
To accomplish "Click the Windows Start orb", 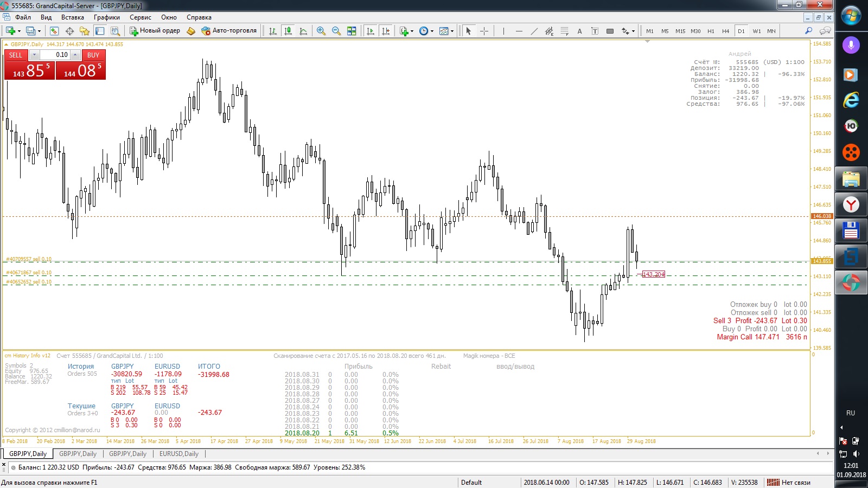I will coord(851,15).
